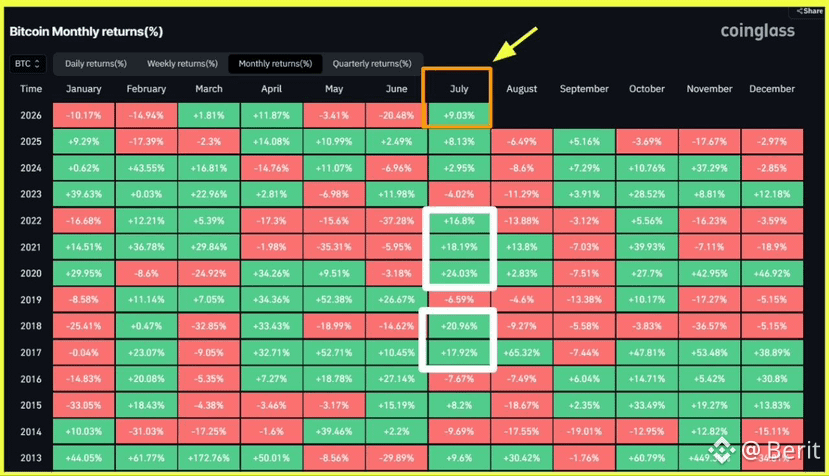Click the +39.93% cell for October 2021
829x476 pixels.
tap(647, 247)
